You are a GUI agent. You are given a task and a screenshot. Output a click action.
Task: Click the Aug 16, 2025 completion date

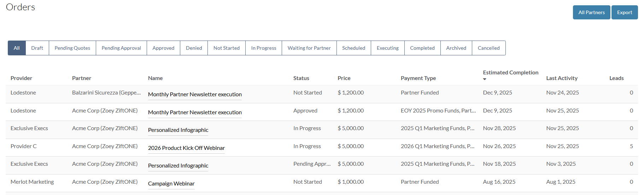499,182
